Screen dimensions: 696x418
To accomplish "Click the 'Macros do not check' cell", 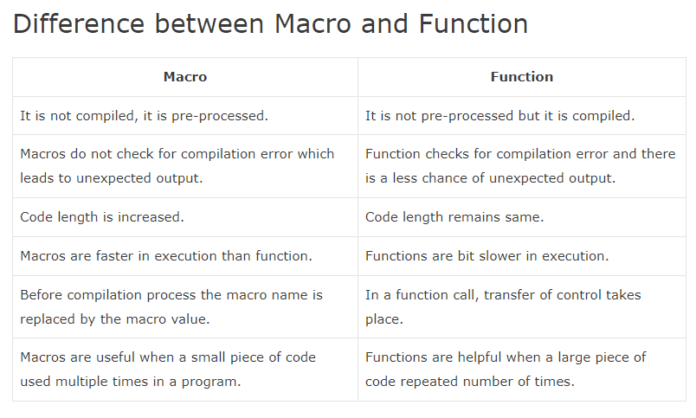I will tap(177, 166).
